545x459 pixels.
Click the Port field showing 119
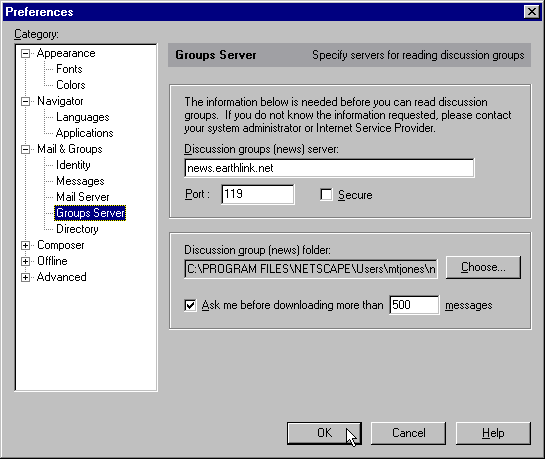258,194
